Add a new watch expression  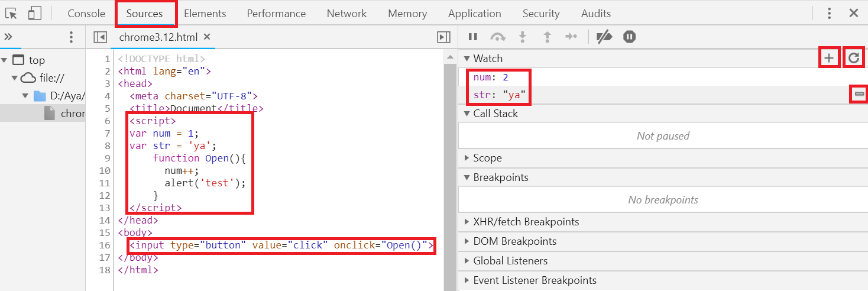[829, 58]
